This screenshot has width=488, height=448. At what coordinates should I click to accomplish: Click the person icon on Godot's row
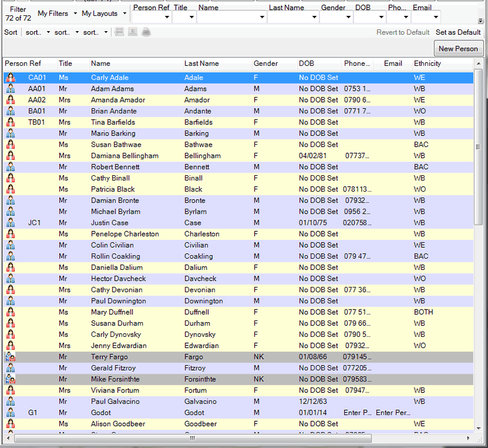[x=10, y=413]
